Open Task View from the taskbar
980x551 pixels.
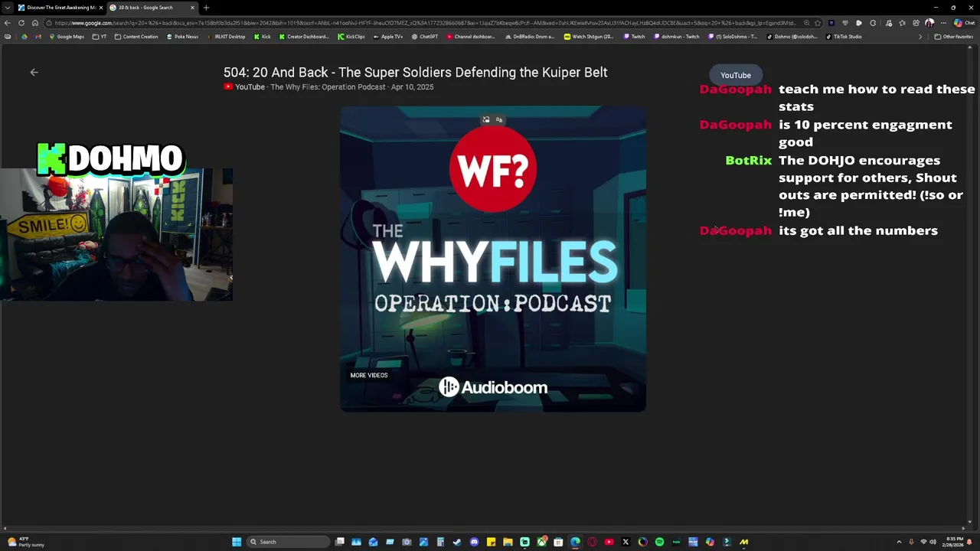coord(339,542)
